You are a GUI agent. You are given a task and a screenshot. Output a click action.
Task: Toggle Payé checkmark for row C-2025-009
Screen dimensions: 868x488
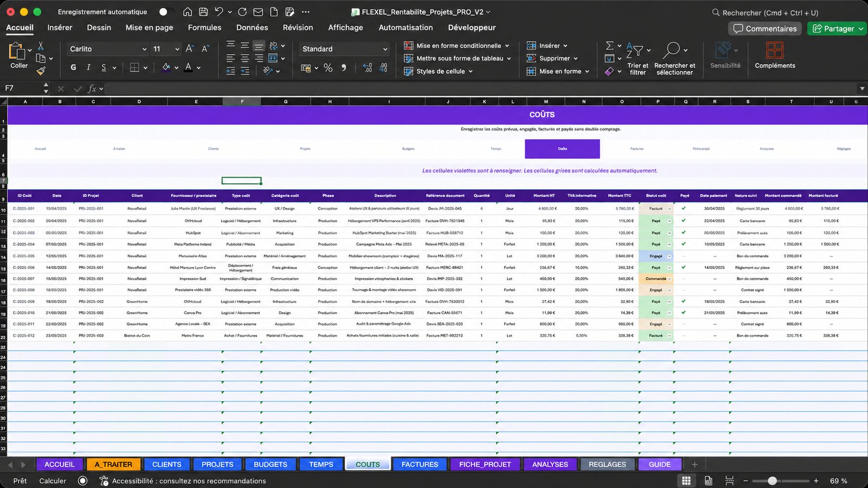pyautogui.click(x=684, y=301)
